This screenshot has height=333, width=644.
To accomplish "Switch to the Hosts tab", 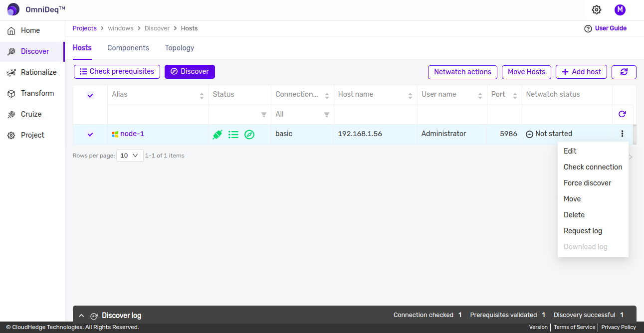I will 82,48.
